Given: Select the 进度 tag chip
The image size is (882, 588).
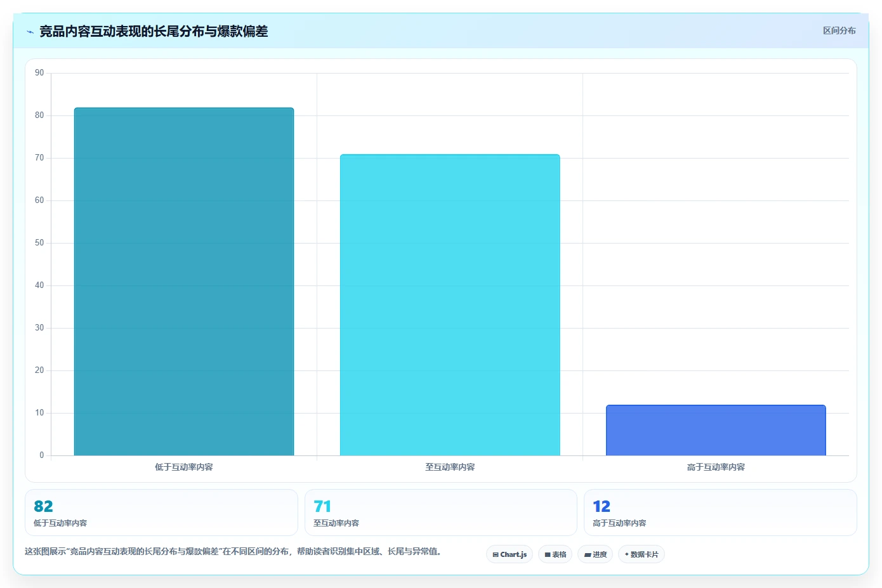Looking at the screenshot, I should 595,554.
